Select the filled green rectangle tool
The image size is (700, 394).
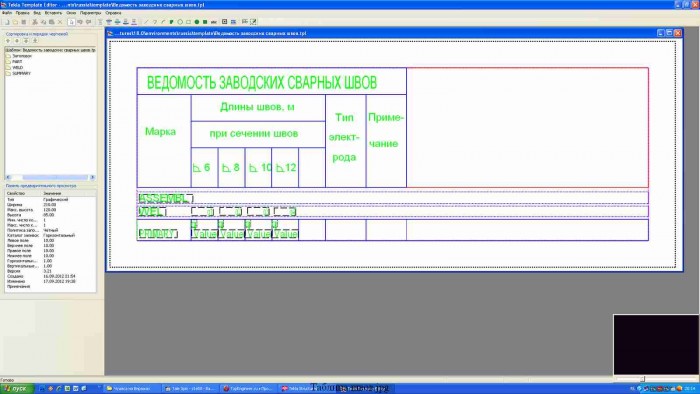tap(205, 21)
